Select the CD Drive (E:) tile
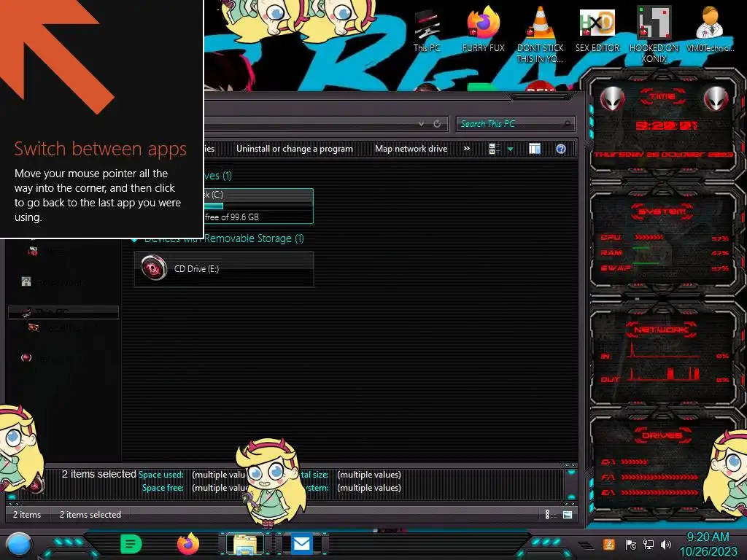 tap(223, 269)
